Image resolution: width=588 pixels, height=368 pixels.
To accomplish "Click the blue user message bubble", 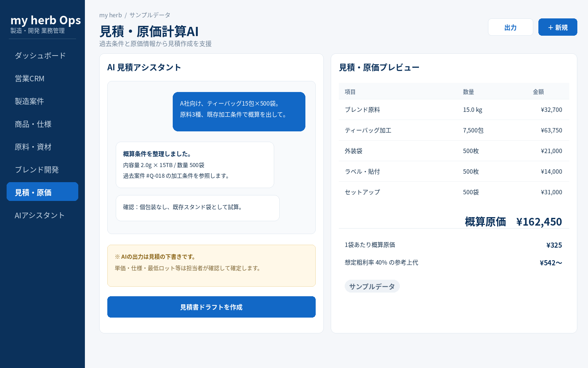I will coord(239,112).
